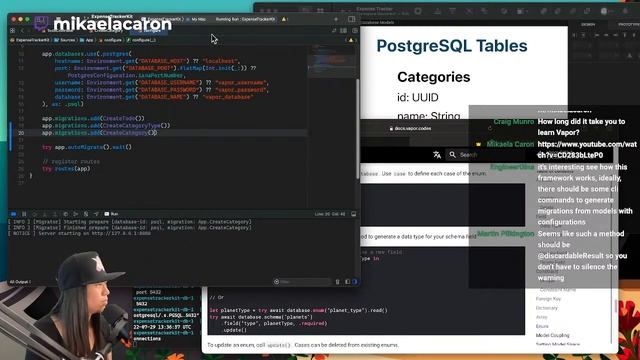Click the right console pane toggle at the debug bar's right end

click(353, 214)
